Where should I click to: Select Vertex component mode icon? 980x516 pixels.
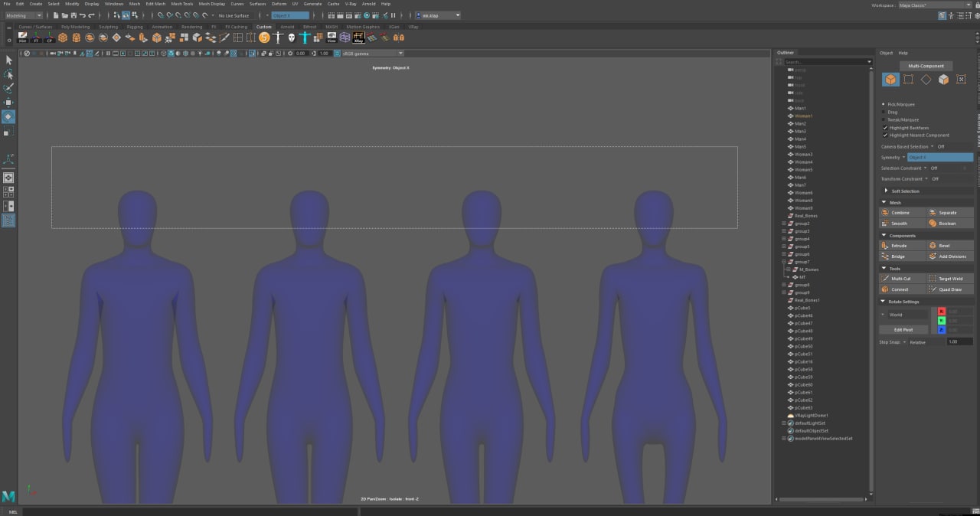908,80
